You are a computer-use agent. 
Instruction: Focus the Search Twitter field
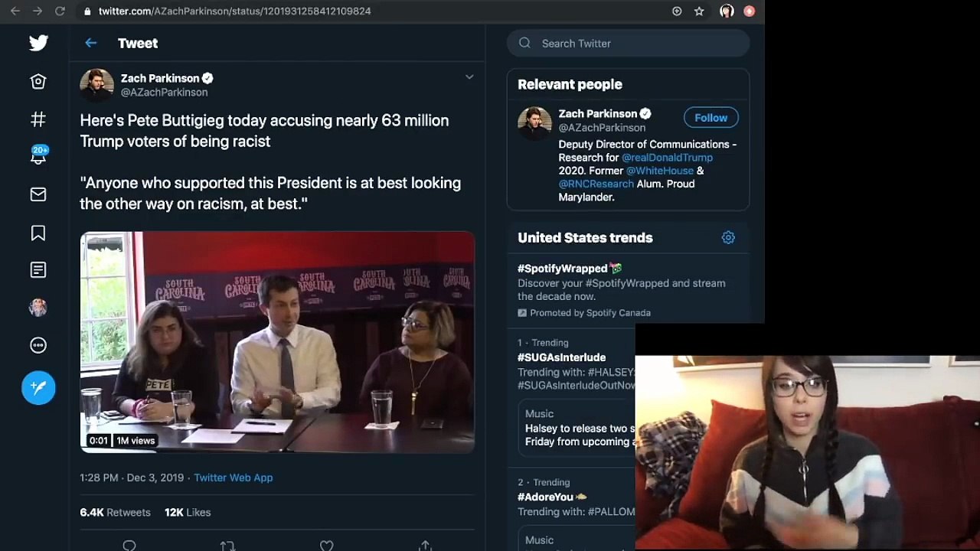tap(628, 44)
